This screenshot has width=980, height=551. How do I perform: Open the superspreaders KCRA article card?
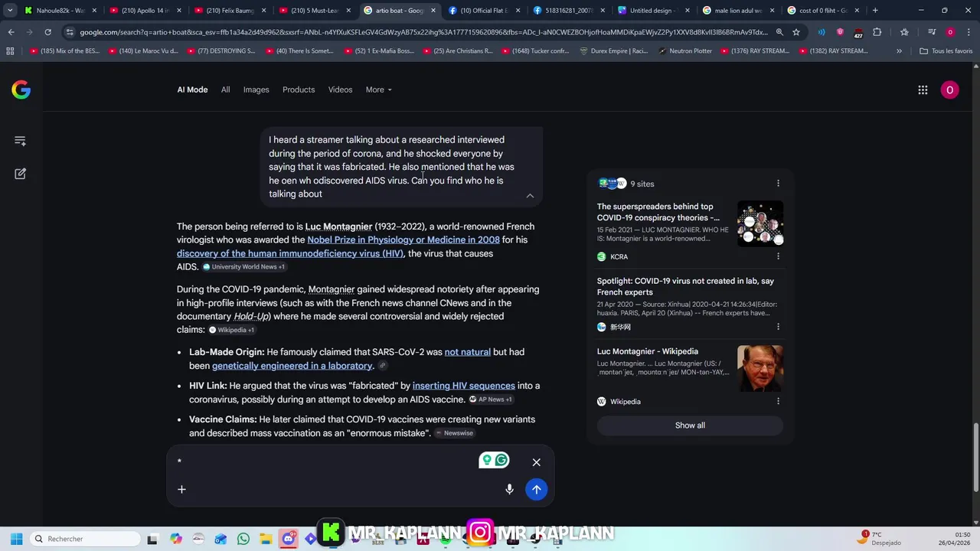tap(689, 231)
